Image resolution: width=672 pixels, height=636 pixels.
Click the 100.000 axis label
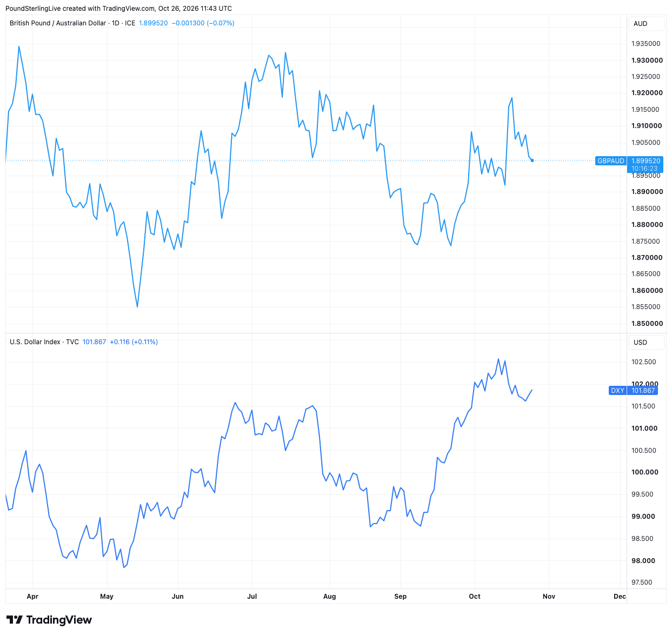[644, 472]
